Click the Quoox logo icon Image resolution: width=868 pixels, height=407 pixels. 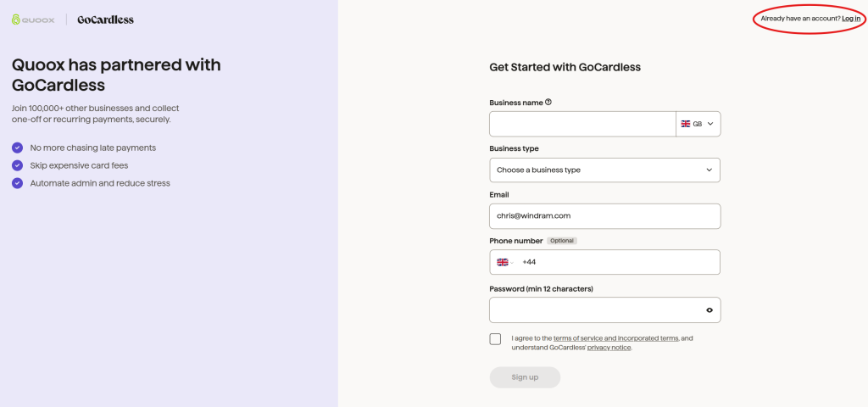pyautogui.click(x=16, y=20)
